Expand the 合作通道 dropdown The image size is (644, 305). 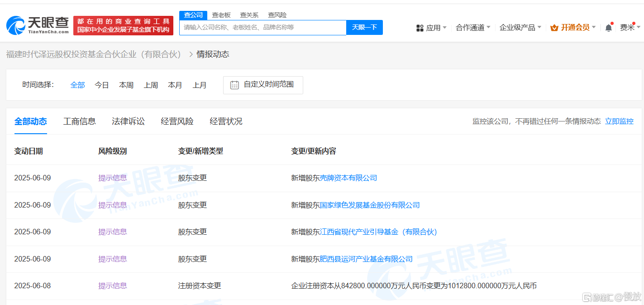point(473,28)
